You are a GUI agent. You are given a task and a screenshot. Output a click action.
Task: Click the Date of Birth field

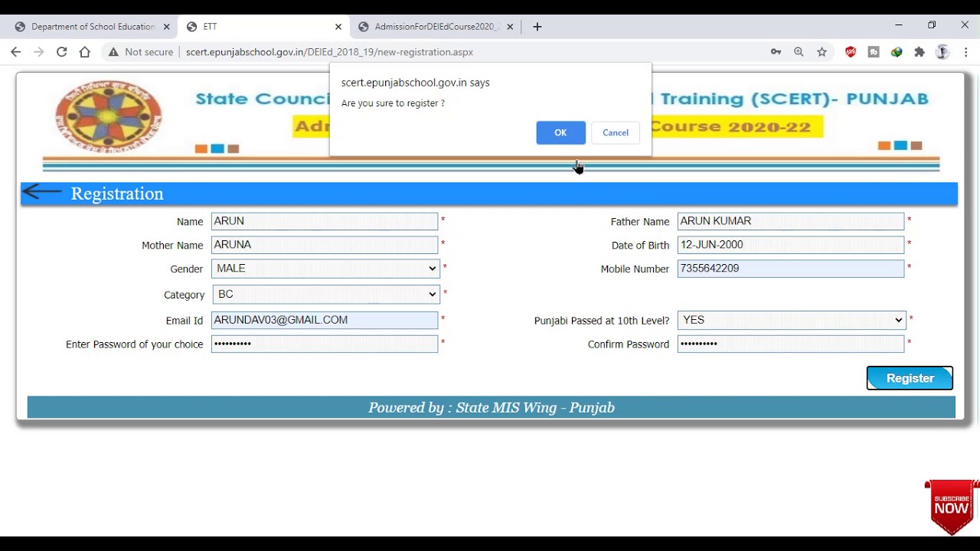(x=791, y=245)
